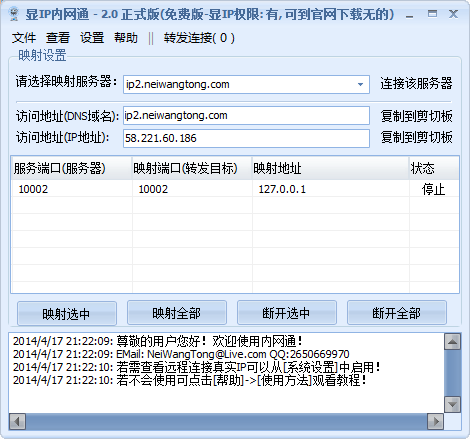Click the log line containing NeiWangTong@Live.com
Image resolution: width=470 pixels, height=439 pixels.
pos(181,354)
